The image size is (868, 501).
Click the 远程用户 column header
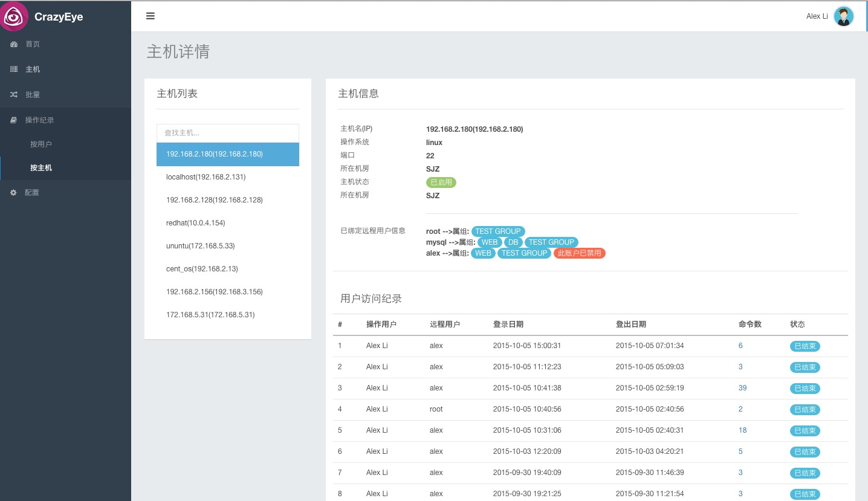[x=445, y=325]
